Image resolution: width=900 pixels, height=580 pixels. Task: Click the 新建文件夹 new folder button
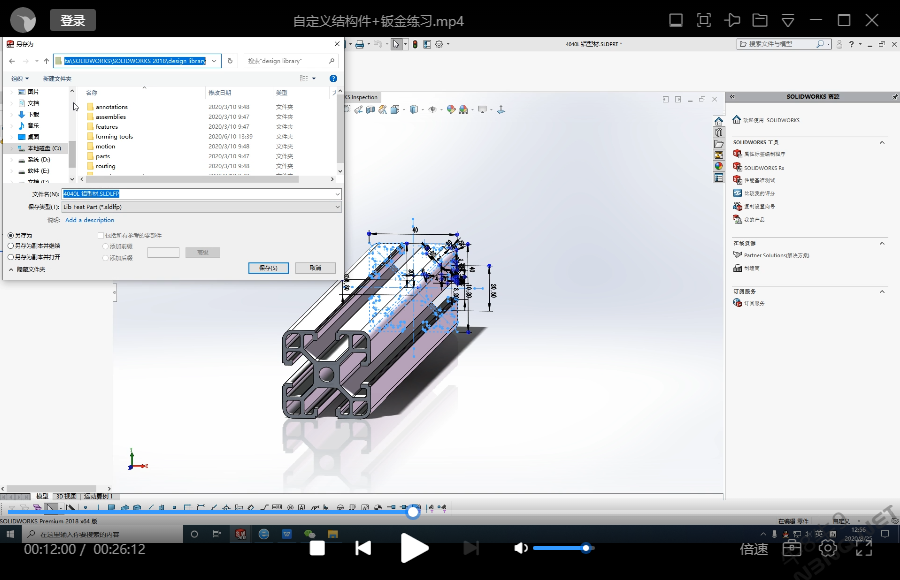click(x=57, y=79)
